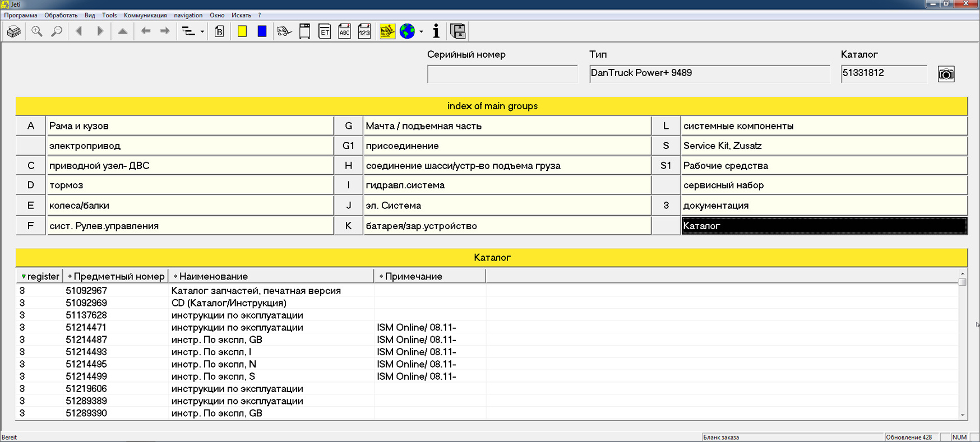The height and width of the screenshot is (442, 980).
Task: Expand the tree structure dropdown arrow
Action: [x=202, y=32]
